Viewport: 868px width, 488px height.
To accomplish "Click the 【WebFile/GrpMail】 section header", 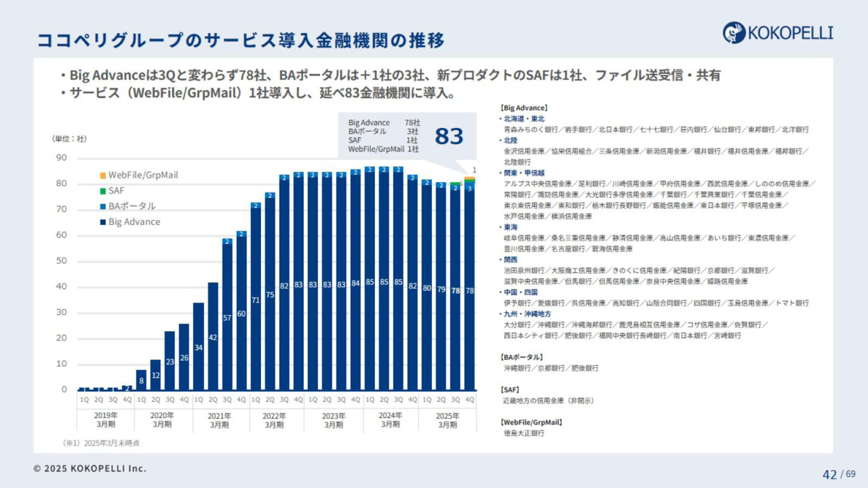I will tap(531, 422).
